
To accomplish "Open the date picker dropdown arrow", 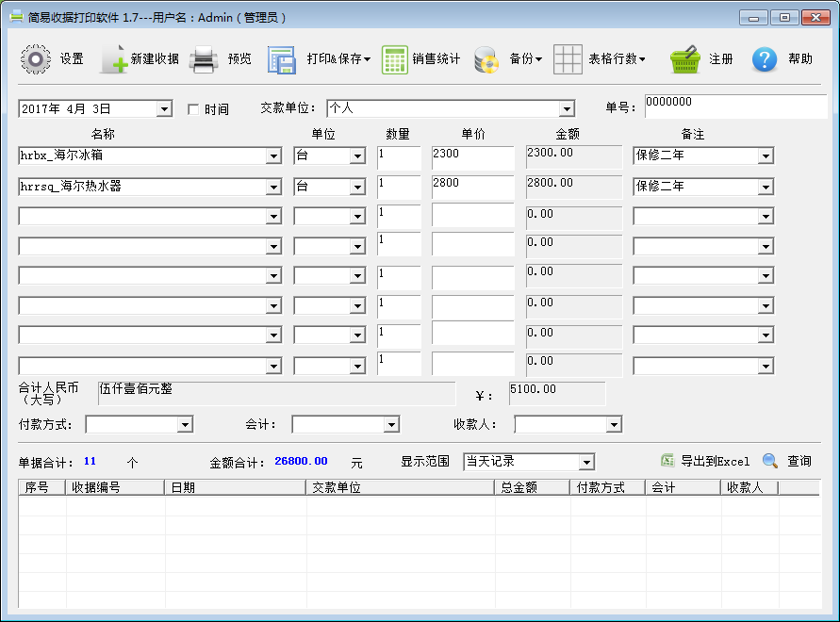I will [164, 109].
